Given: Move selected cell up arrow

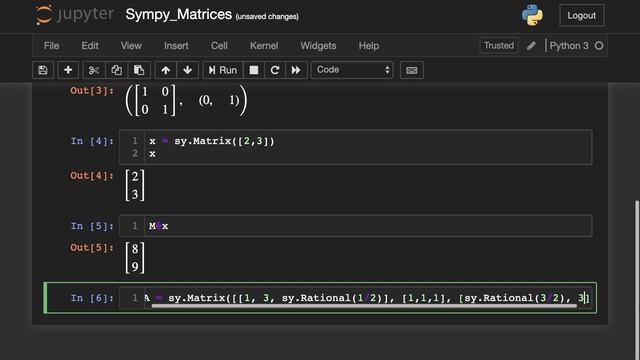Looking at the screenshot, I should (165, 70).
